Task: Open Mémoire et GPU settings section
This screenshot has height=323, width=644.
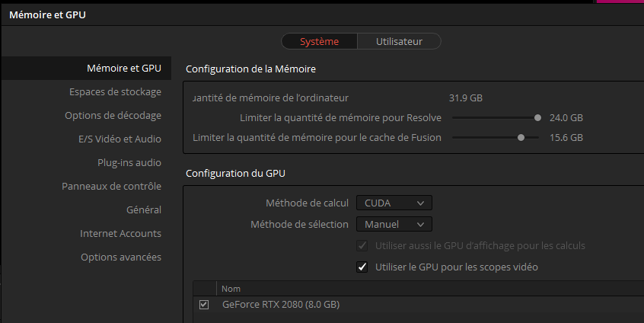Action: 124,68
